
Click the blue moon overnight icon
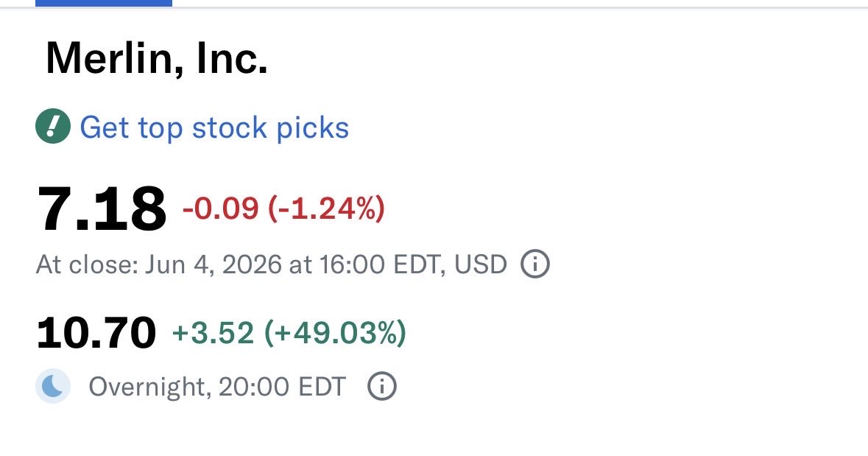point(53,385)
